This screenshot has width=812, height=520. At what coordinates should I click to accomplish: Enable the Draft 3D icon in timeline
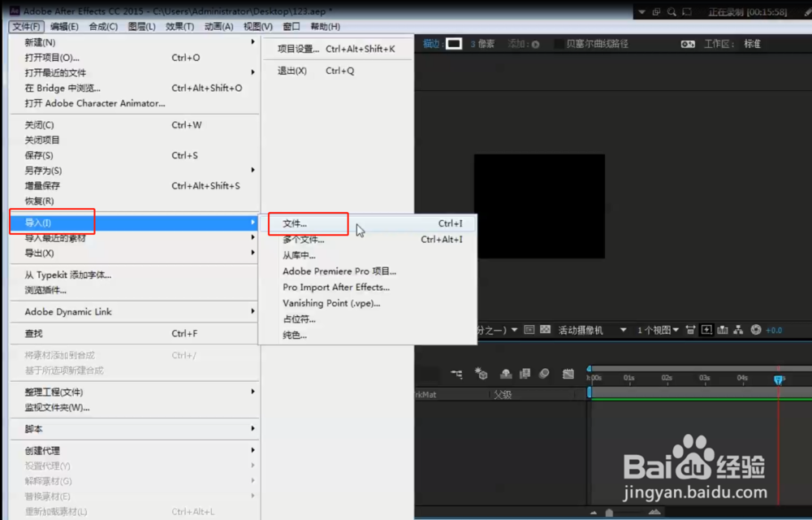coord(482,375)
